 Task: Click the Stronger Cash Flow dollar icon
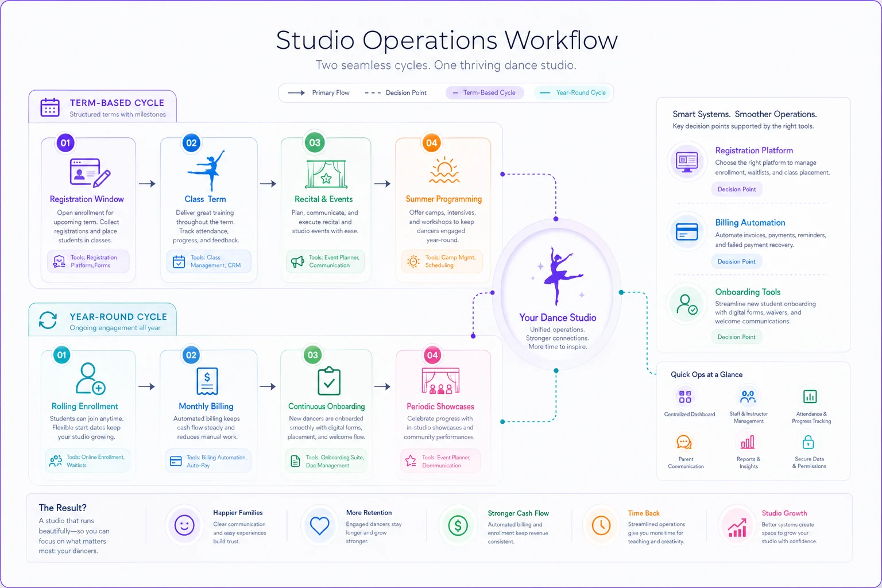458,525
